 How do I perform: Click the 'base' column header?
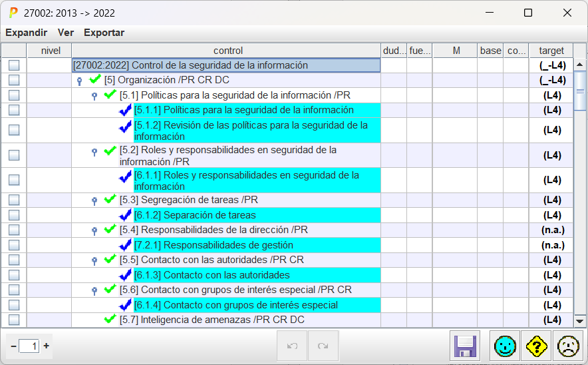pos(490,51)
